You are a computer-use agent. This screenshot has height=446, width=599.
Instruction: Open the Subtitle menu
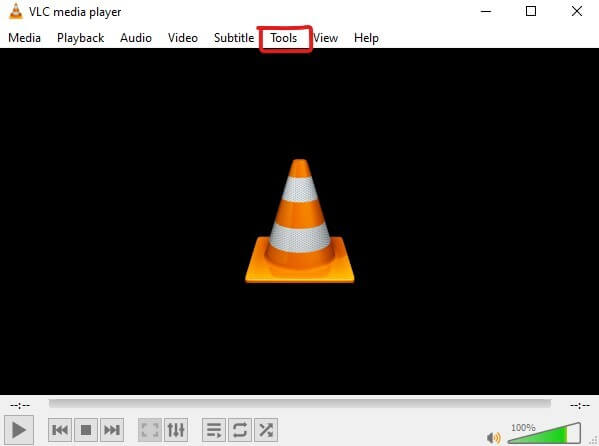pos(234,38)
